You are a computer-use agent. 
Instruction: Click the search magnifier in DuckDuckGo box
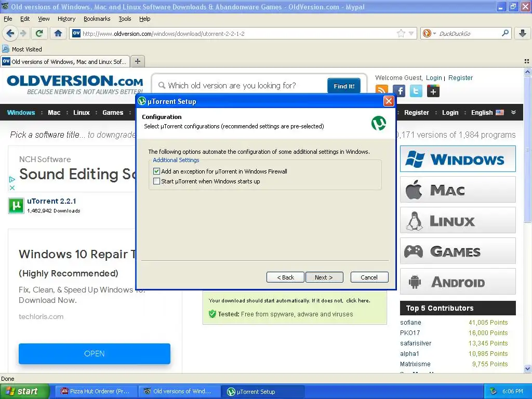(505, 33)
